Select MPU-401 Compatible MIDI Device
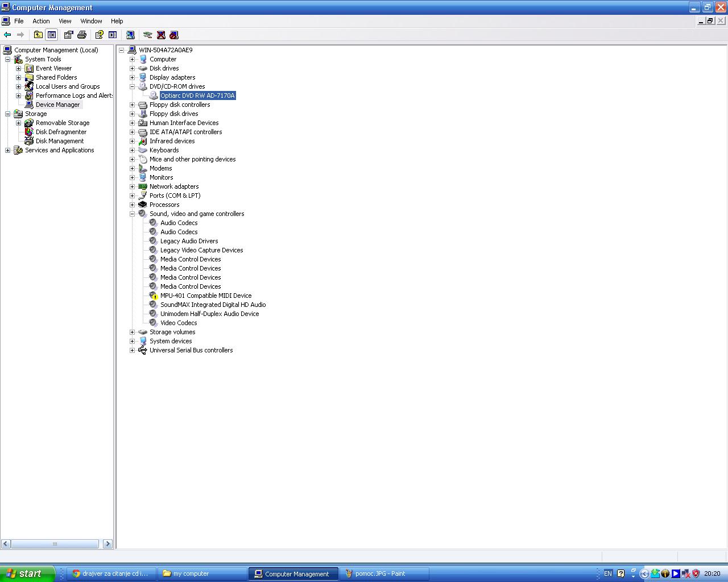 click(x=206, y=296)
